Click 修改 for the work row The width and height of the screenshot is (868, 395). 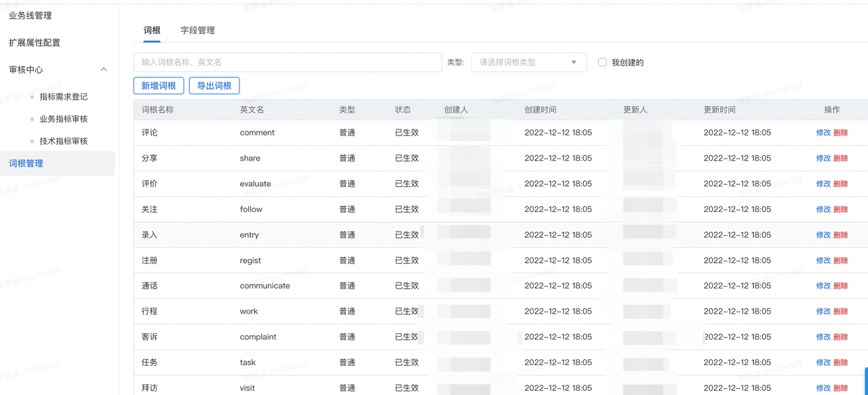823,312
